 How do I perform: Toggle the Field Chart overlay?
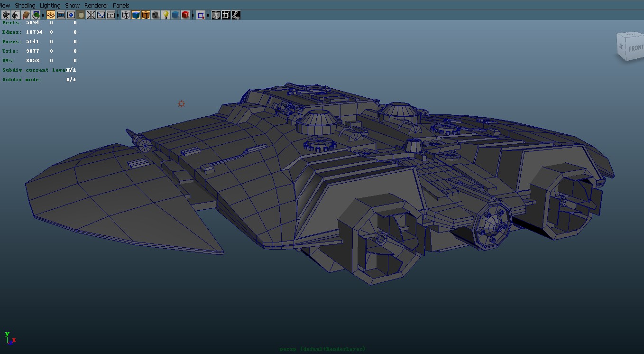pyautogui.click(x=91, y=15)
